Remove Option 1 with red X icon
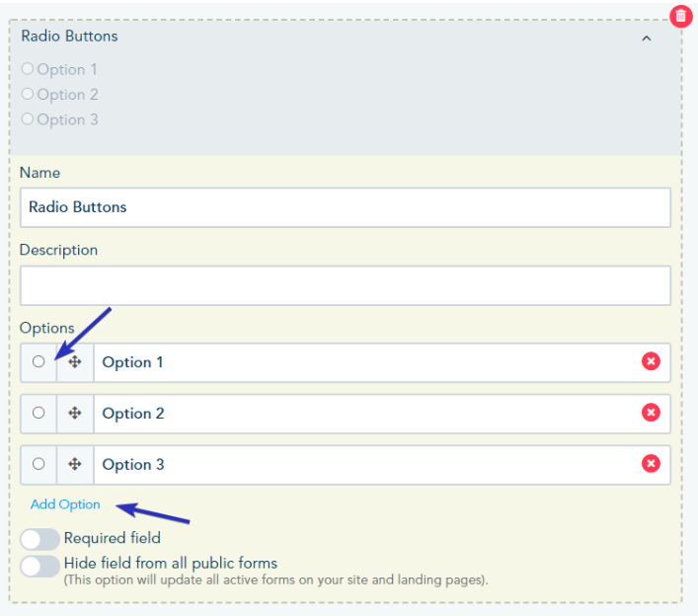 click(651, 361)
